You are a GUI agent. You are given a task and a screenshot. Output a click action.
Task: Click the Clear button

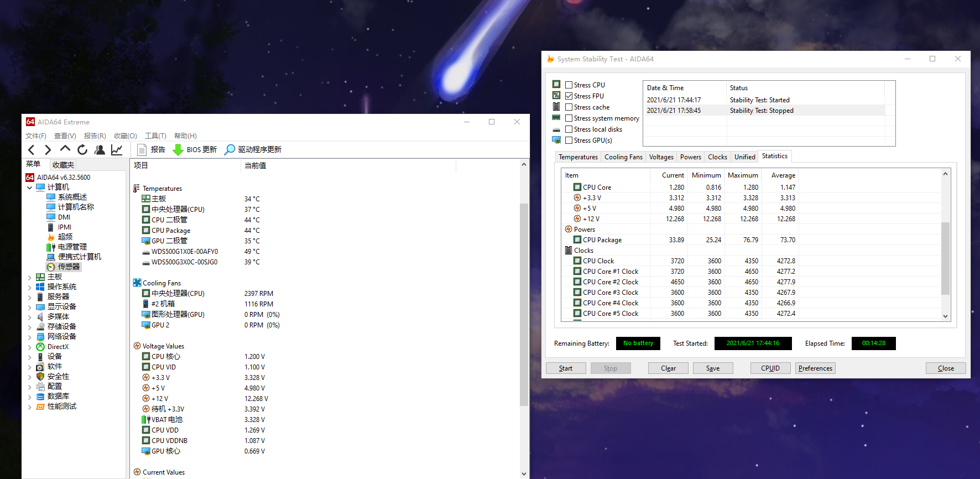click(x=668, y=368)
